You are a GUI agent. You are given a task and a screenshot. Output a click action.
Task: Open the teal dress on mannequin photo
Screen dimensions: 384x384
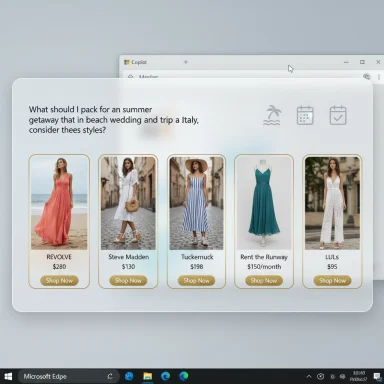(264, 203)
